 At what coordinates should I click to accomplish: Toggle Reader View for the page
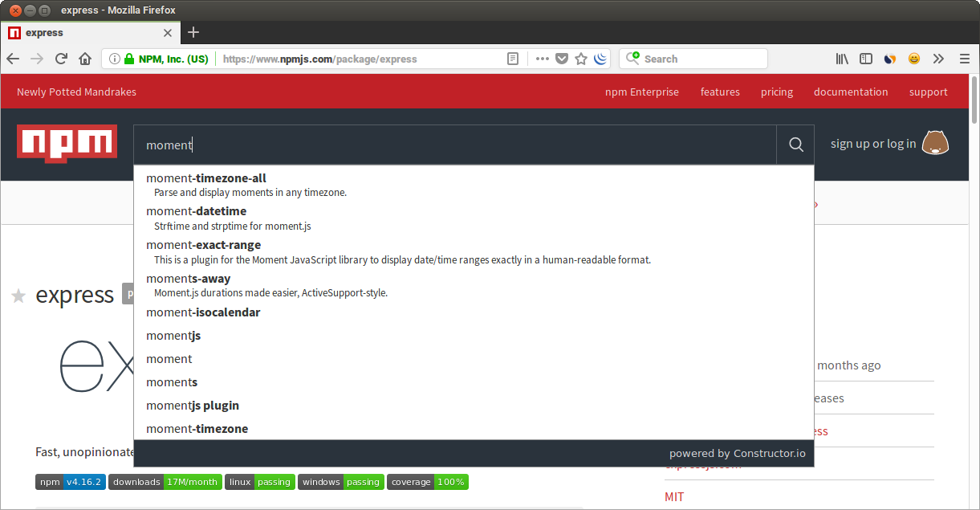point(513,58)
